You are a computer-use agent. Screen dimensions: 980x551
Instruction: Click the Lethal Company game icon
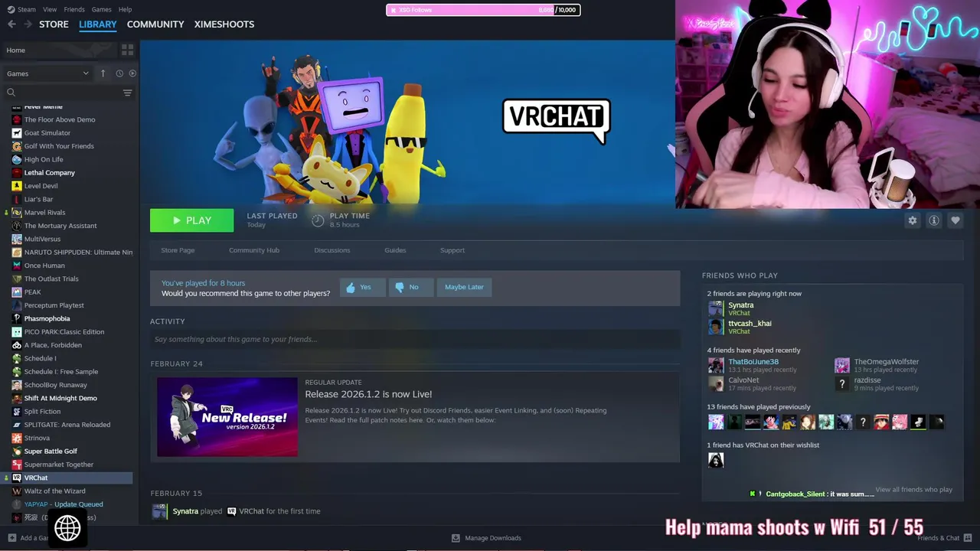[17, 172]
